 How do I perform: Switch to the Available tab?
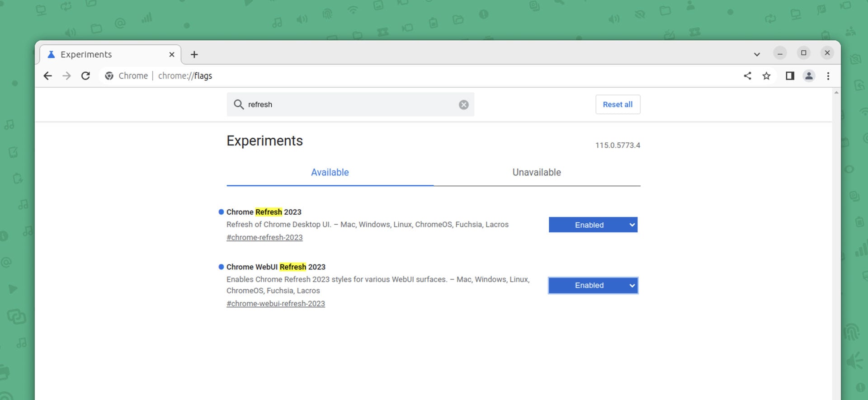330,172
